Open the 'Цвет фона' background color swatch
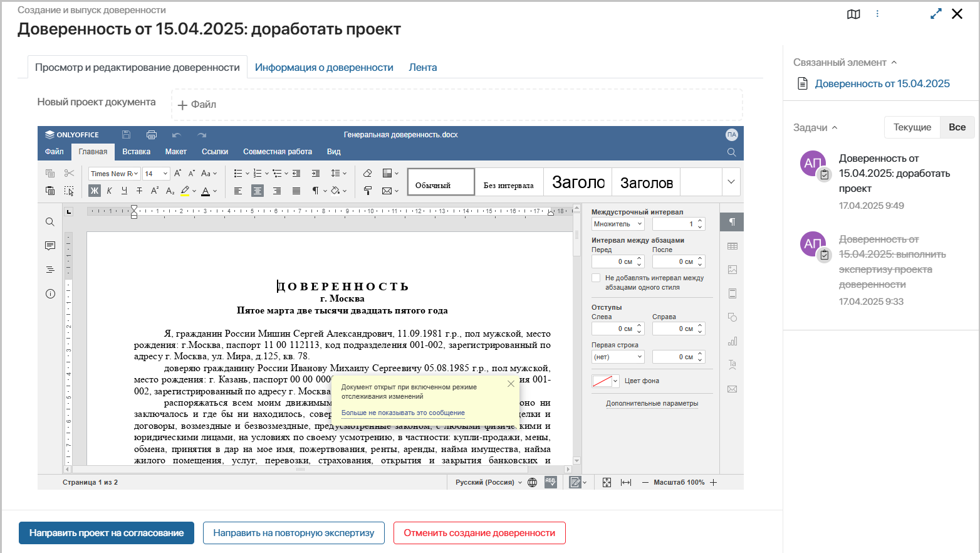 605,381
